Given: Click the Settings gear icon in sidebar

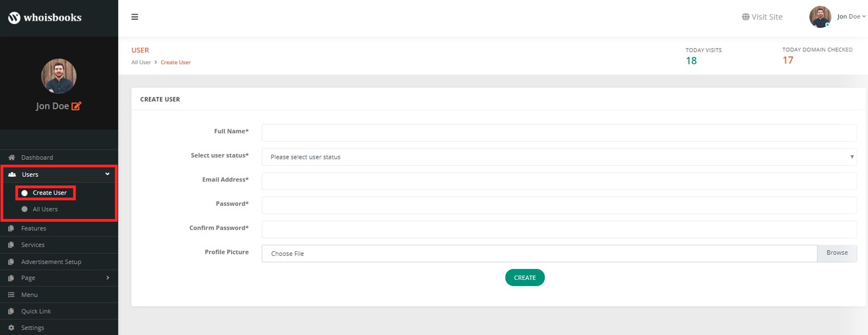Looking at the screenshot, I should tap(11, 328).
